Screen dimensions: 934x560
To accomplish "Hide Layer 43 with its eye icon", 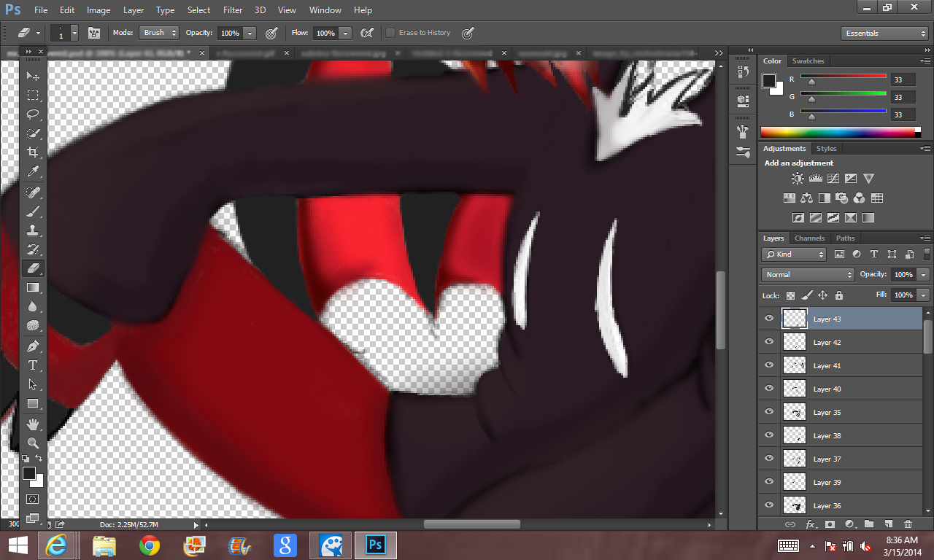I will (x=769, y=319).
